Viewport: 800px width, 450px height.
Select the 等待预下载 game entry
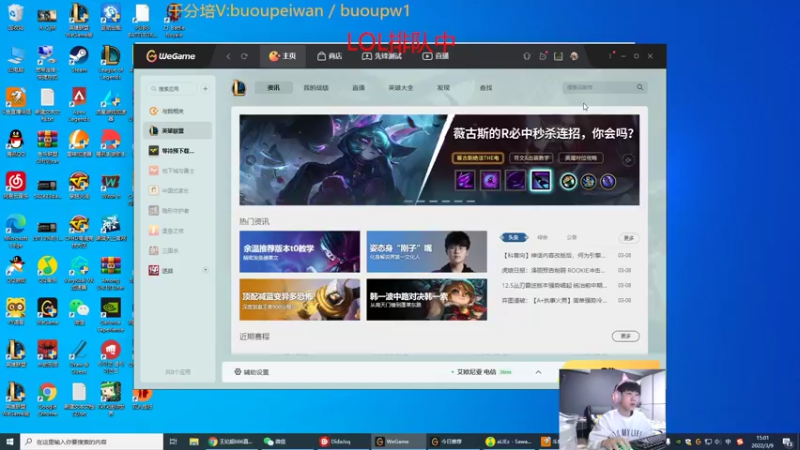pyautogui.click(x=177, y=151)
